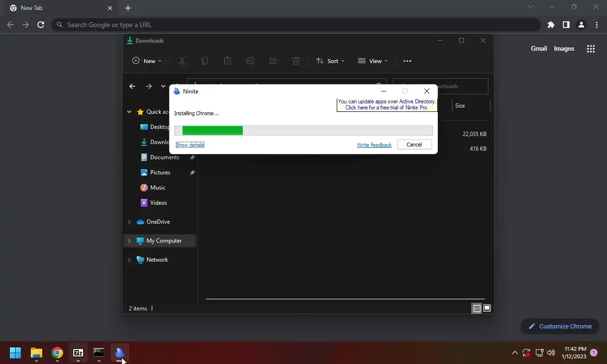Image resolution: width=607 pixels, height=364 pixels.
Task: Open the Ninite Pro free trial banner
Action: point(386,104)
